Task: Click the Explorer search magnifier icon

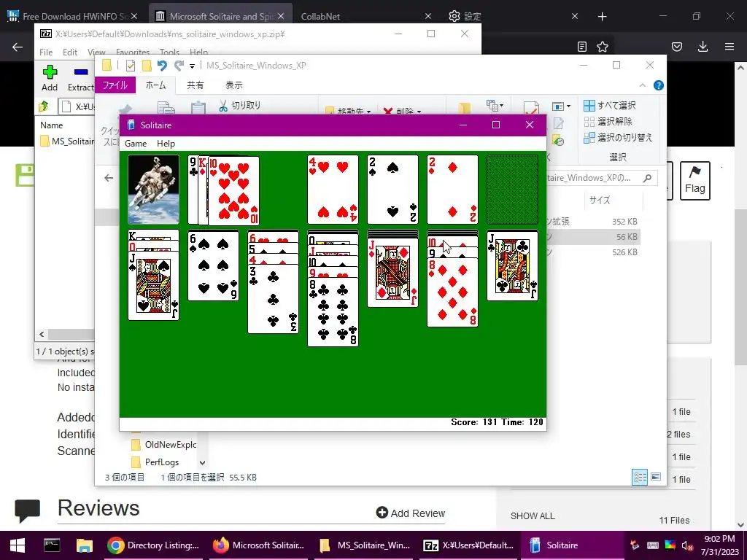Action: coord(647,178)
